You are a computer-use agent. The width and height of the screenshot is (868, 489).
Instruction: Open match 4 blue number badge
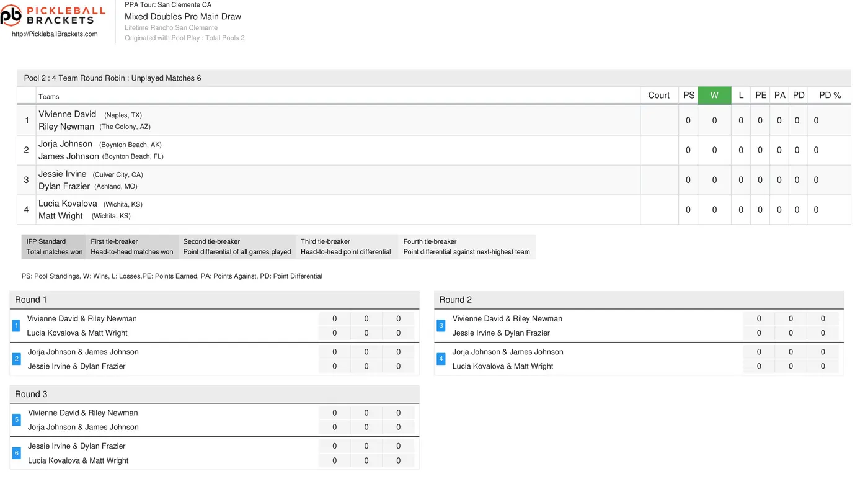(x=441, y=359)
